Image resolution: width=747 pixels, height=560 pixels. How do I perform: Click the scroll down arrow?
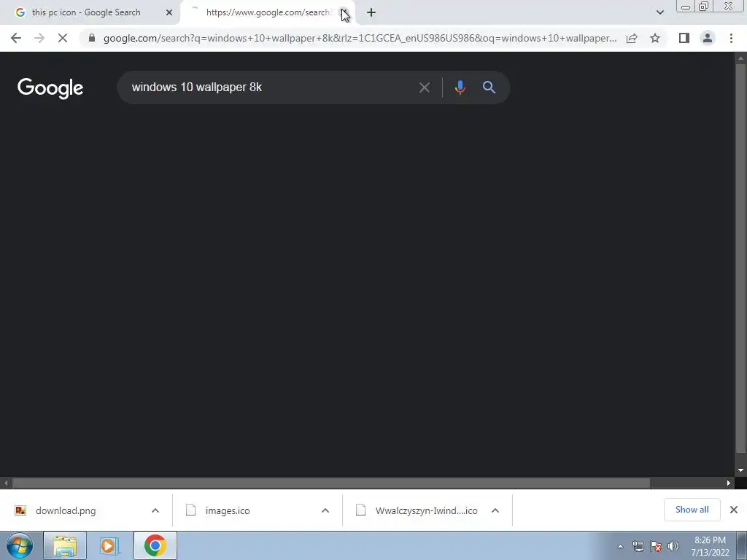(740, 470)
